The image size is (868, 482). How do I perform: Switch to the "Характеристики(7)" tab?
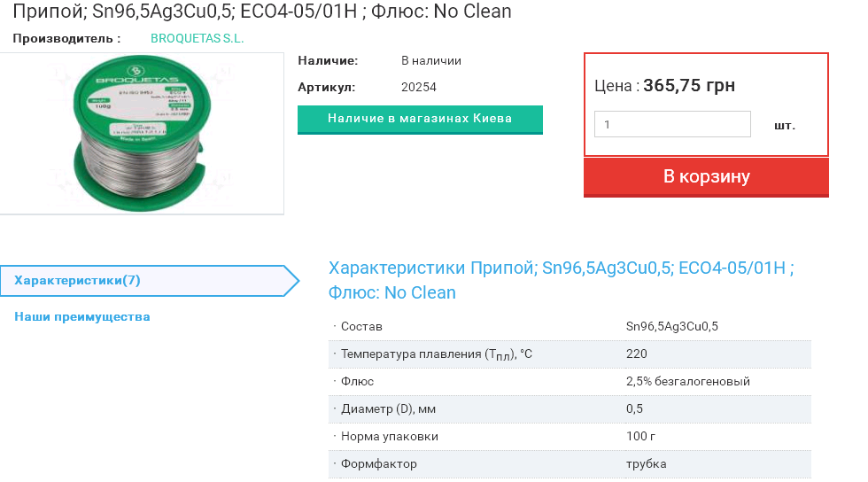[x=78, y=281]
